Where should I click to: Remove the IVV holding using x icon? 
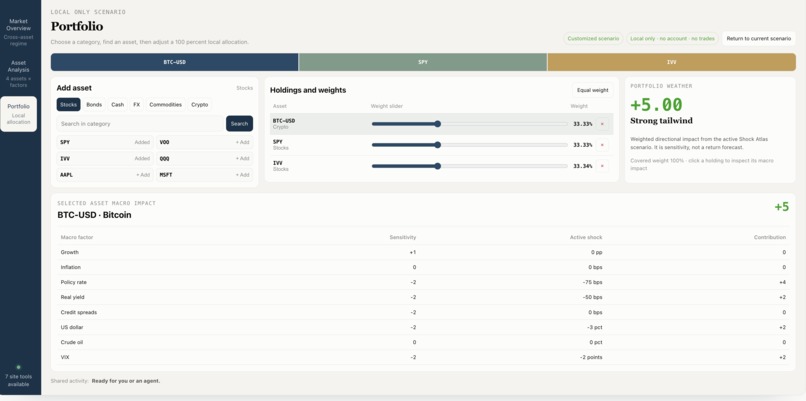coord(602,166)
